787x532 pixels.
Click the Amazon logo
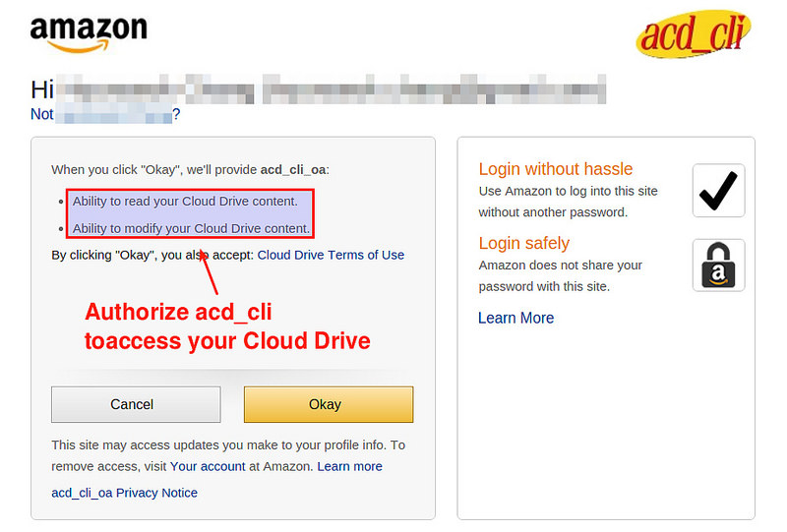click(x=89, y=36)
